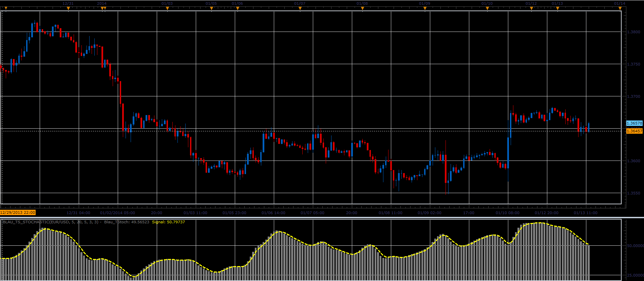Click the 50.0000 indicator axis label
This screenshot has width=644, height=281.
click(x=635, y=245)
